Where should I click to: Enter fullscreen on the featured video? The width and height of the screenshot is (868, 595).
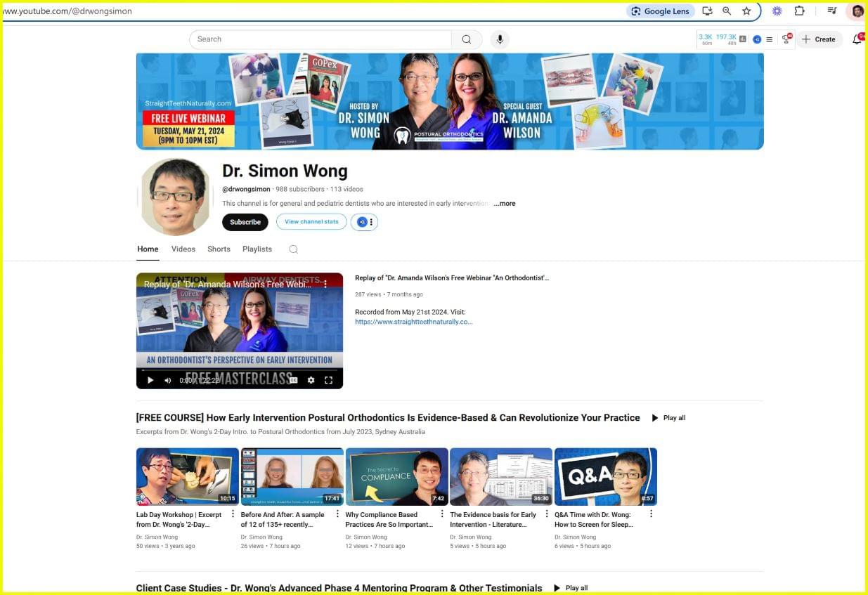[x=328, y=380]
